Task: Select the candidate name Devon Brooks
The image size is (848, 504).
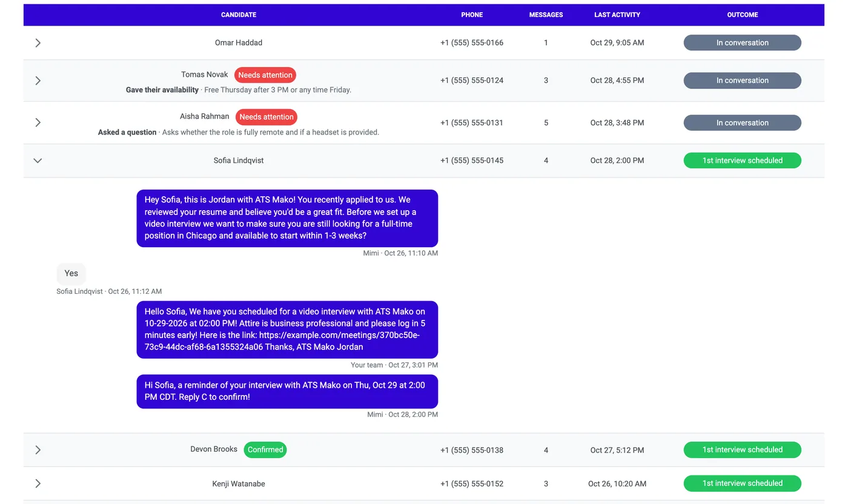Action: pos(214,449)
